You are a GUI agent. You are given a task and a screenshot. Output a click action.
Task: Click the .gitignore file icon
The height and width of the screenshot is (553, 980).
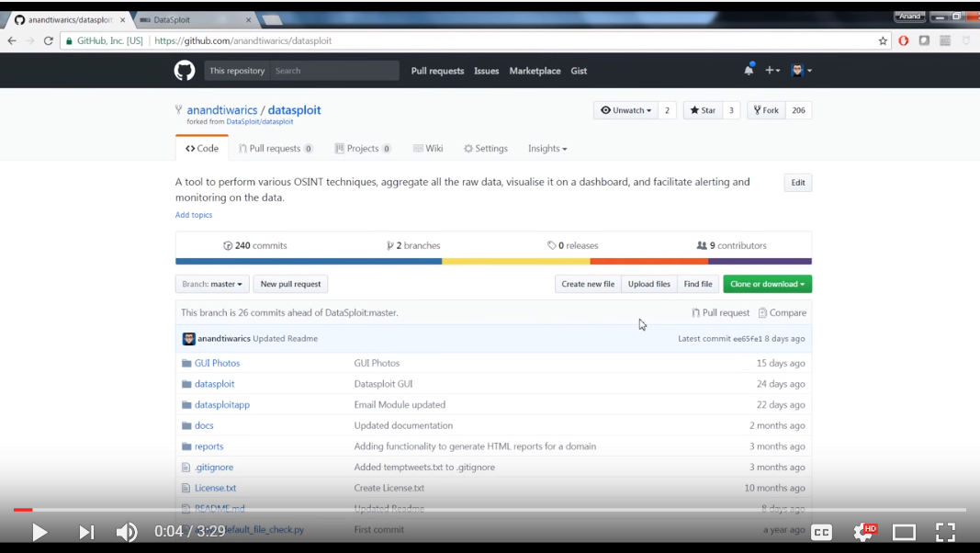pyautogui.click(x=186, y=468)
